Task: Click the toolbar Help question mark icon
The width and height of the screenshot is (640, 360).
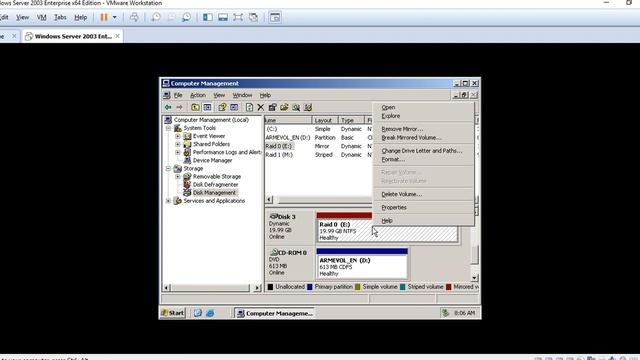Action: [222, 107]
